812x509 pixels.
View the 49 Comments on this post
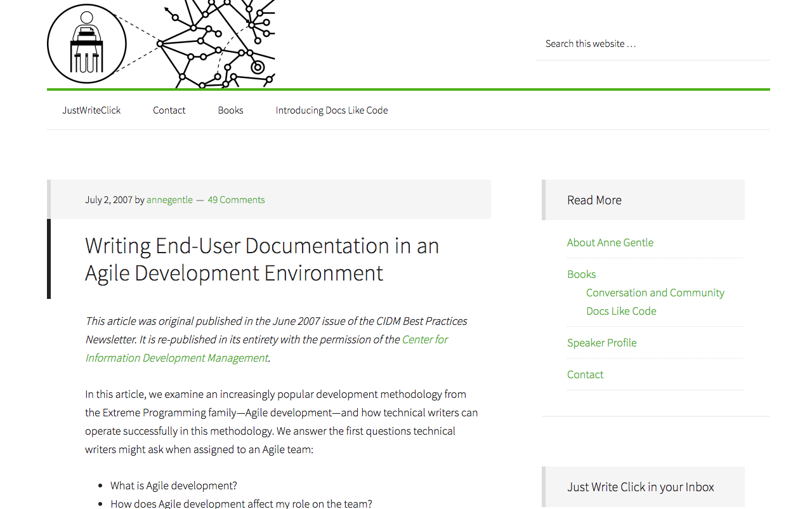click(236, 199)
